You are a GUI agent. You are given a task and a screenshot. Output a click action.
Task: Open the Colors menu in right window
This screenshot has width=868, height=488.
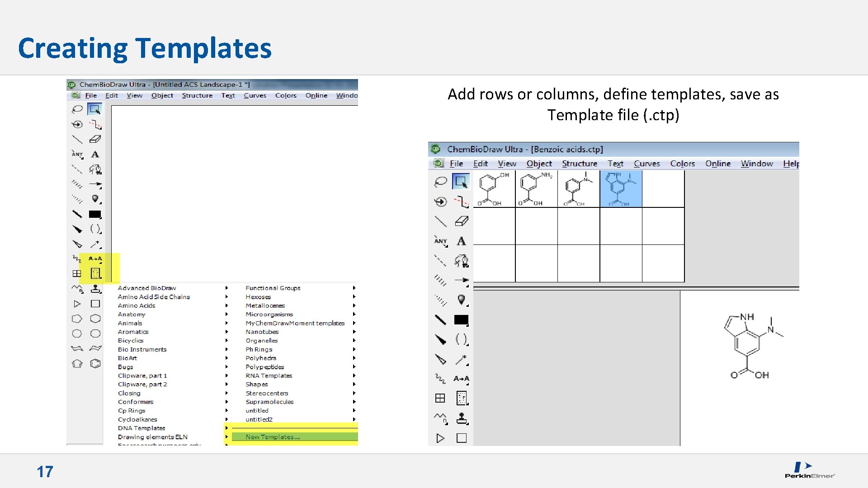(x=682, y=164)
